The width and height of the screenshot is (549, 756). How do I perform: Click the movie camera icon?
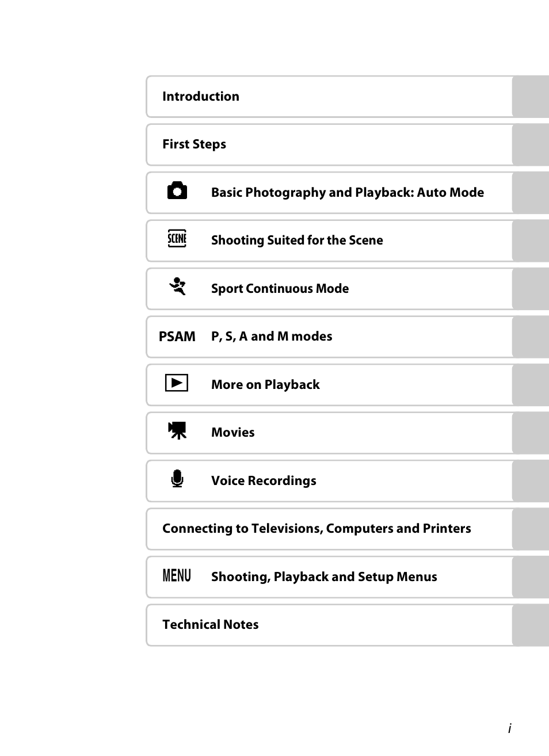(177, 430)
